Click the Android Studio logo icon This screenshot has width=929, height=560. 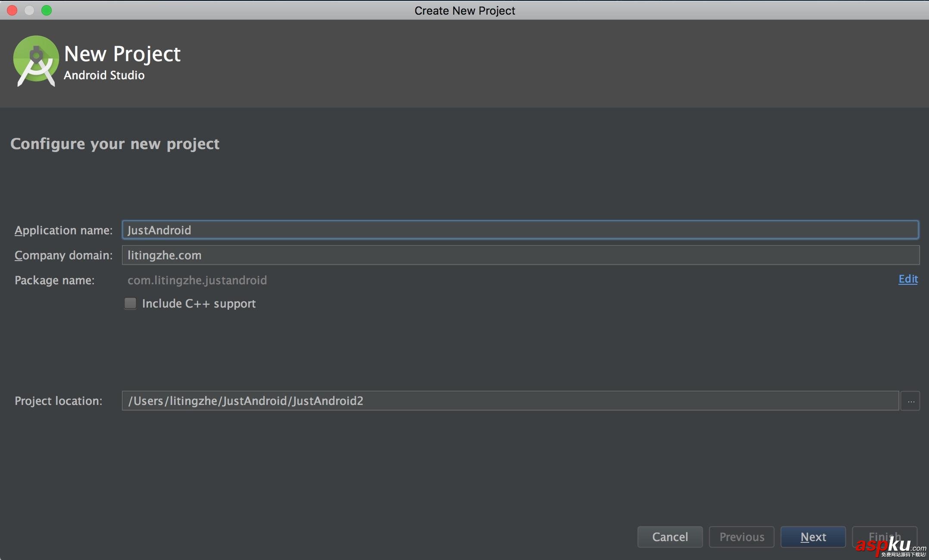coord(36,61)
